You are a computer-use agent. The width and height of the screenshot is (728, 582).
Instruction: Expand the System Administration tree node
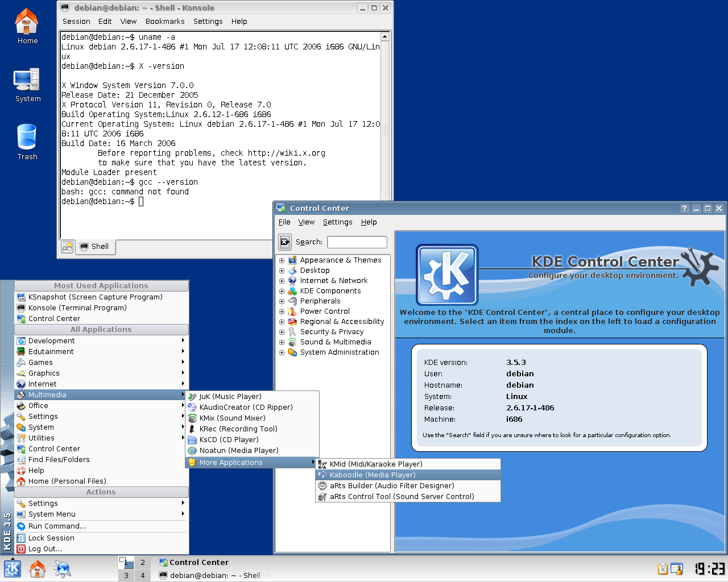282,353
